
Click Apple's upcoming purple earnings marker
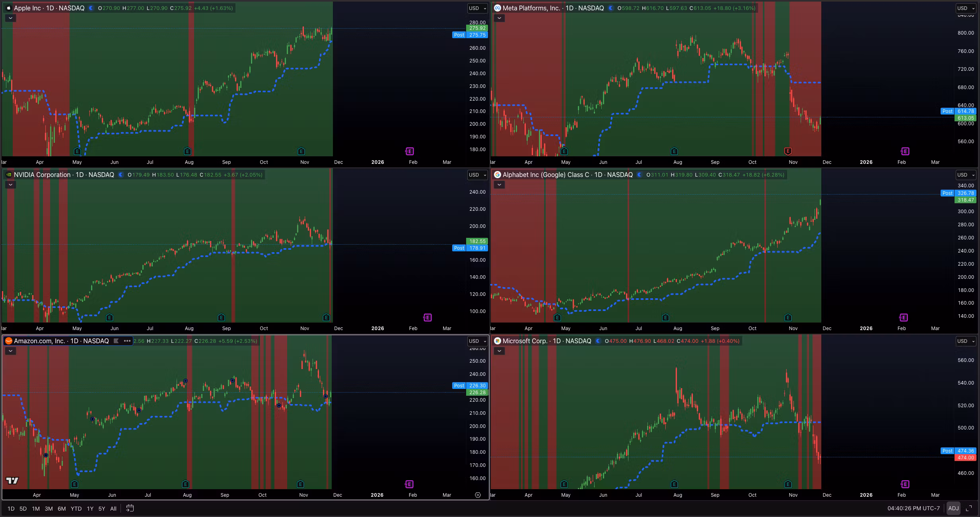coord(410,151)
